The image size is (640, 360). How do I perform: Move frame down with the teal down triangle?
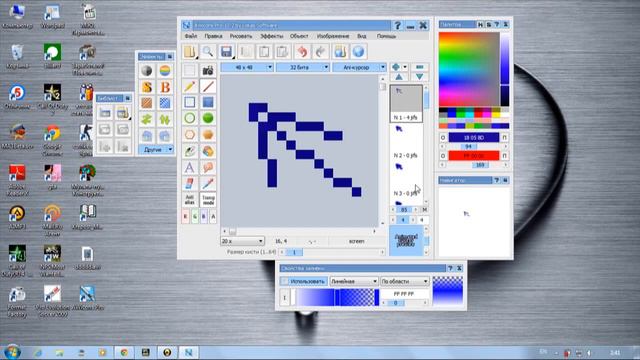(x=419, y=77)
